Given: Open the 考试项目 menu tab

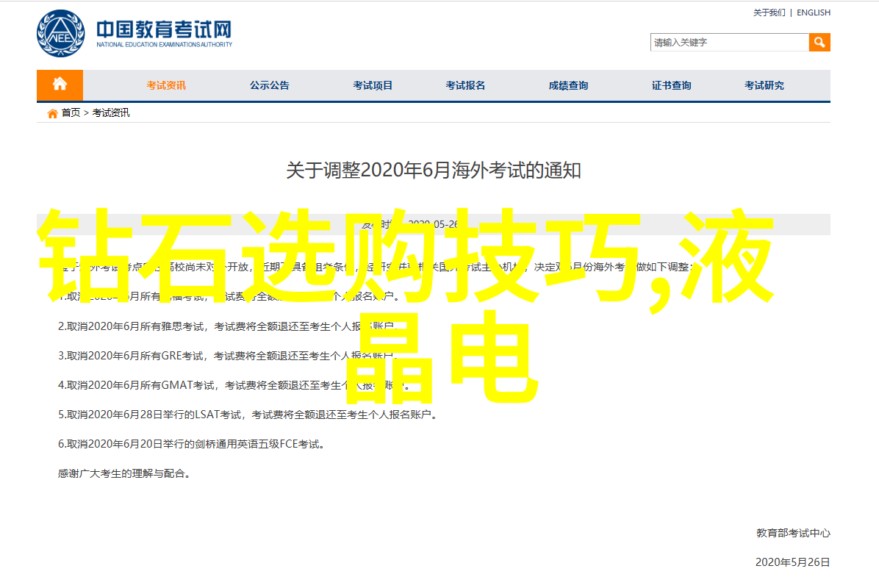Looking at the screenshot, I should [x=373, y=85].
